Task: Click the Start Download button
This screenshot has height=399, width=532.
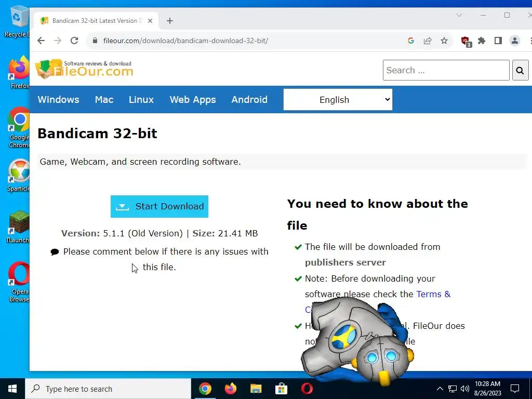Action: [x=159, y=206]
